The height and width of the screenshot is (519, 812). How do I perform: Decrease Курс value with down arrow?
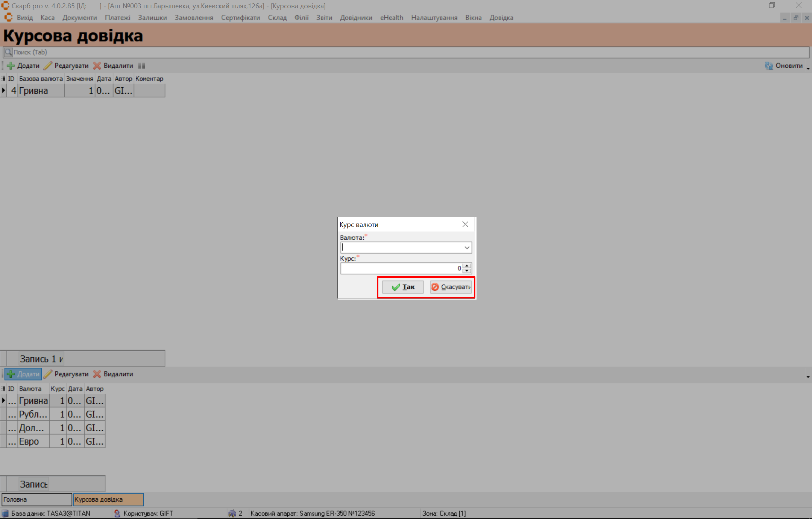pyautogui.click(x=467, y=271)
